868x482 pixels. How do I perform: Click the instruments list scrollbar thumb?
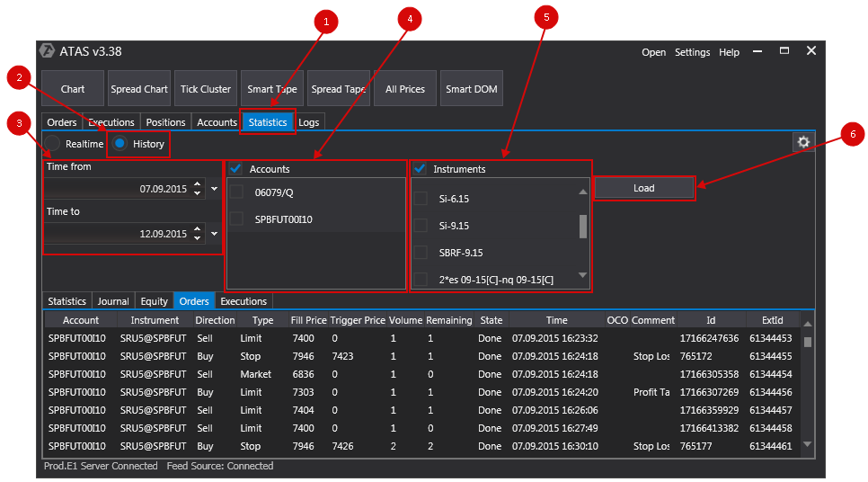point(583,226)
